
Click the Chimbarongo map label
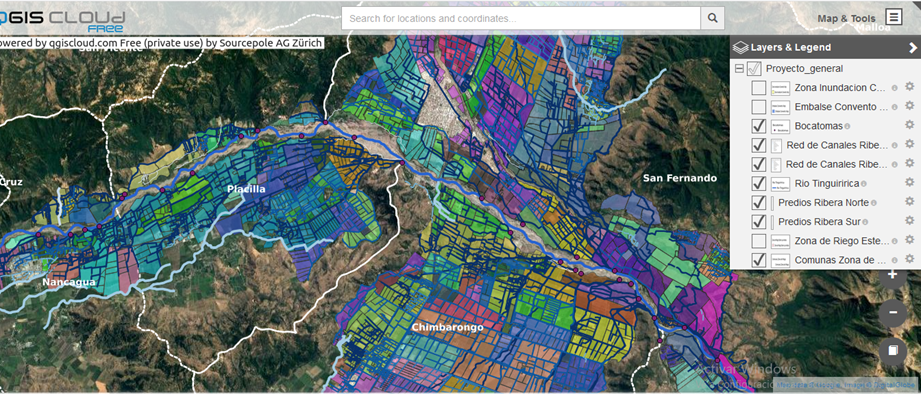click(x=447, y=327)
